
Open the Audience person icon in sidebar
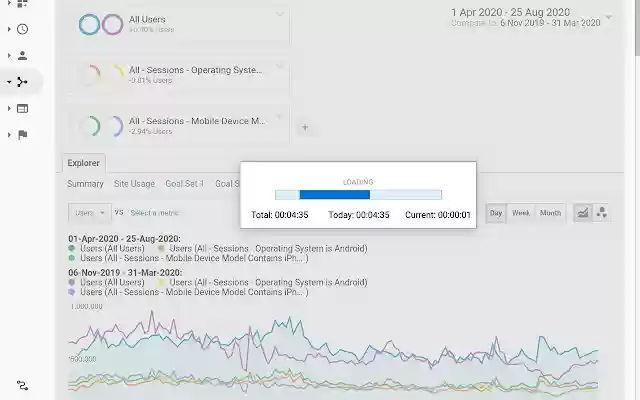pos(22,56)
